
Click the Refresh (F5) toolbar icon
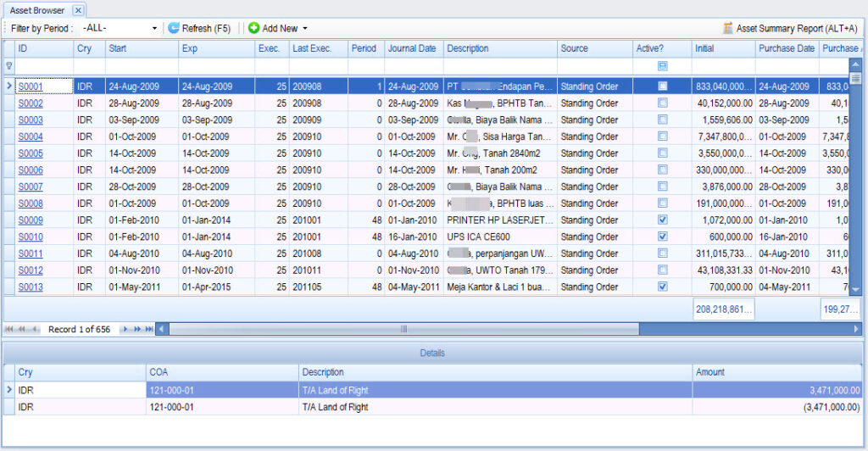(x=174, y=28)
